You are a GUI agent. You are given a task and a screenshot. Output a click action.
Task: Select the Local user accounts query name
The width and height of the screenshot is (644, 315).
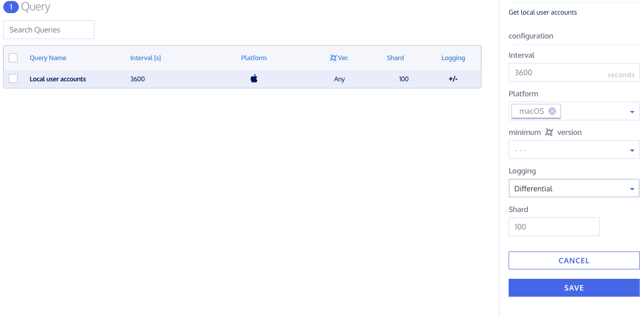[58, 79]
